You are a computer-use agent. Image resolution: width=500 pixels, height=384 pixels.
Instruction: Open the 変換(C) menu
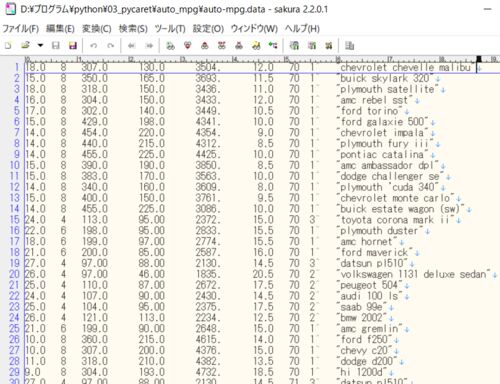(97, 29)
